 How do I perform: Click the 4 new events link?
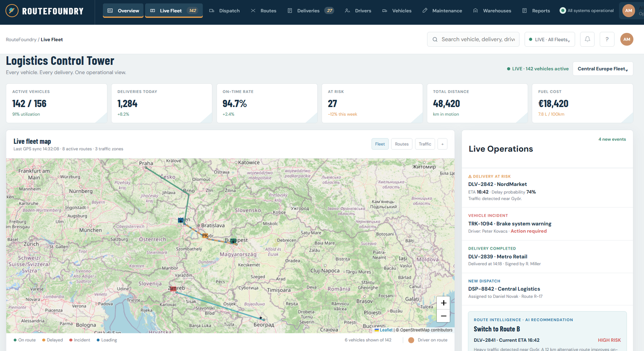pos(612,139)
